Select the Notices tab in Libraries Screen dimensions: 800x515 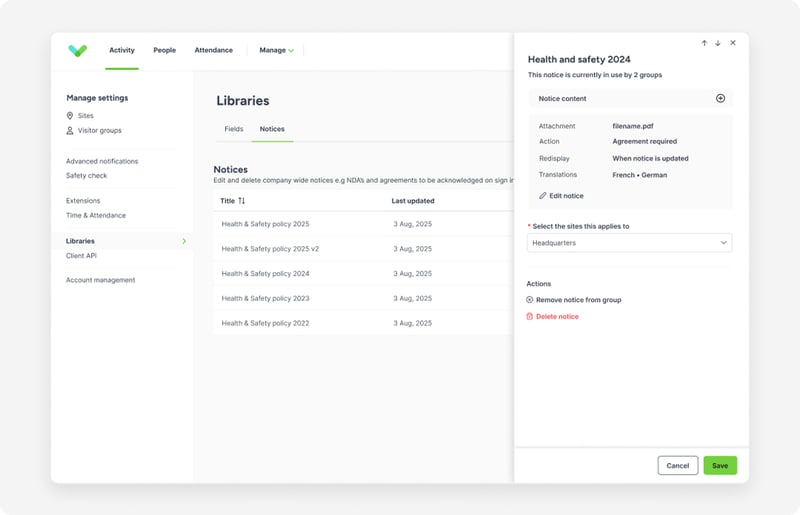tap(272, 129)
